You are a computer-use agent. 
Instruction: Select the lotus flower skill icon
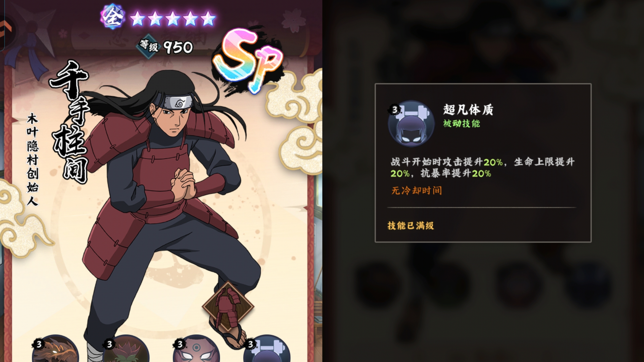click(x=126, y=349)
